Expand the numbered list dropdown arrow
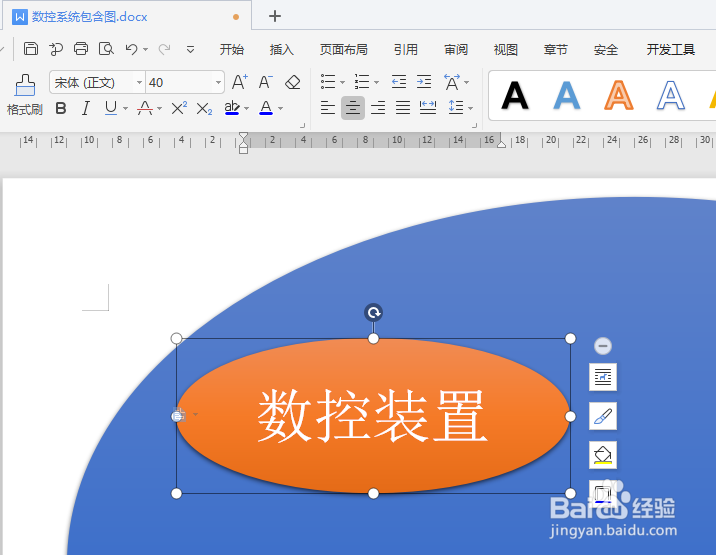 pos(376,83)
